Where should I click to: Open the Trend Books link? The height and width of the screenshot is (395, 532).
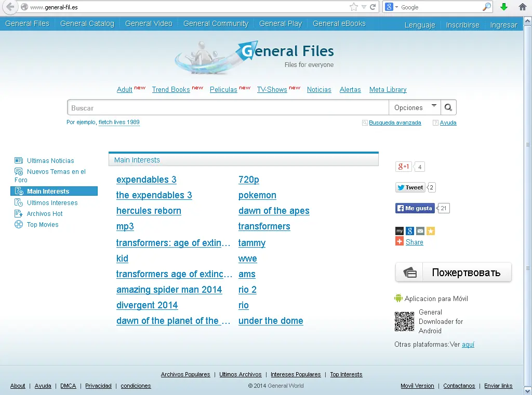tap(170, 89)
